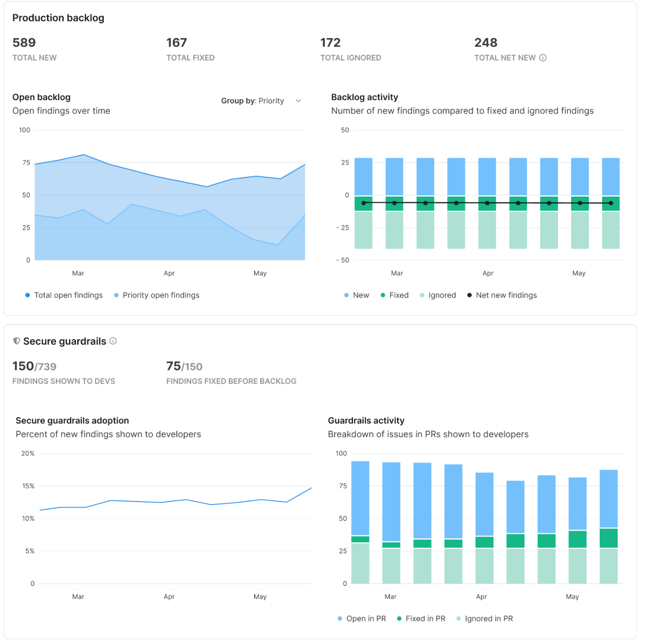
Task: Click the teal dot for Ignored in PR legend
Action: (x=458, y=619)
